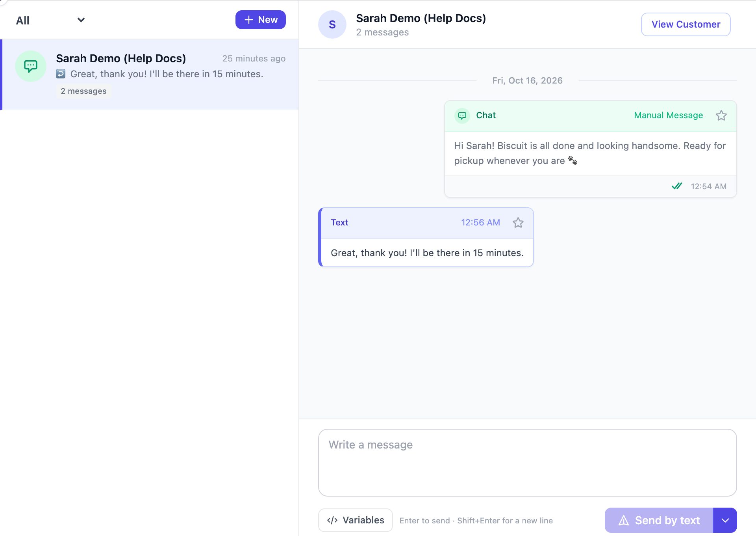Viewport: 756px width, 536px height.
Task: Click the 2 messages badge in conversation list
Action: [x=83, y=91]
